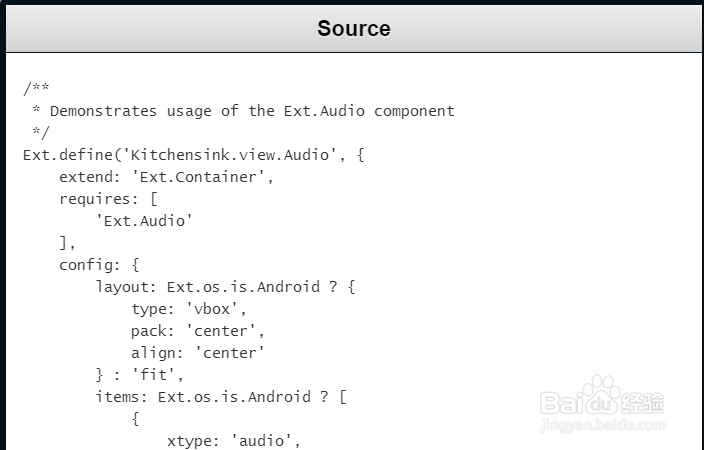
Task: Click the extend: 'Ext.Container' line
Action: click(166, 177)
